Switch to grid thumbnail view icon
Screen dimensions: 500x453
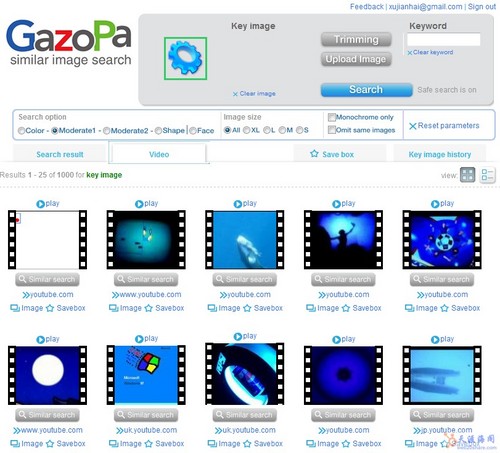coord(467,175)
